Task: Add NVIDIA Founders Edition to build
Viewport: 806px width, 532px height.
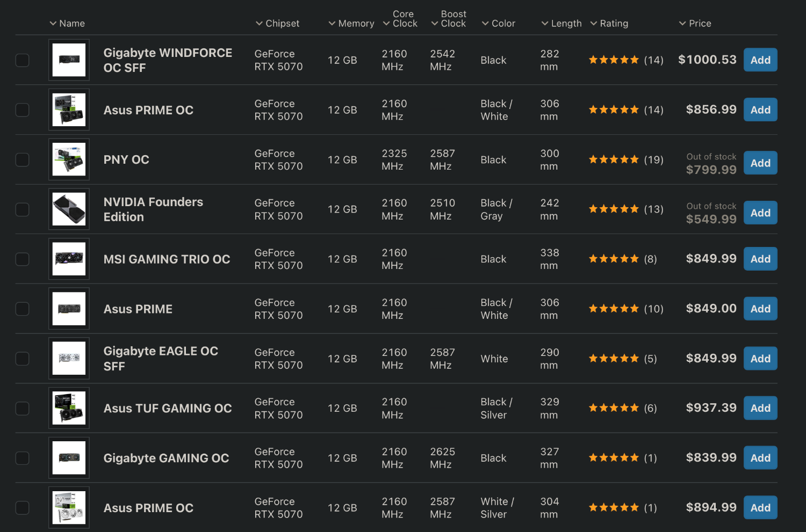Action: [x=760, y=213]
